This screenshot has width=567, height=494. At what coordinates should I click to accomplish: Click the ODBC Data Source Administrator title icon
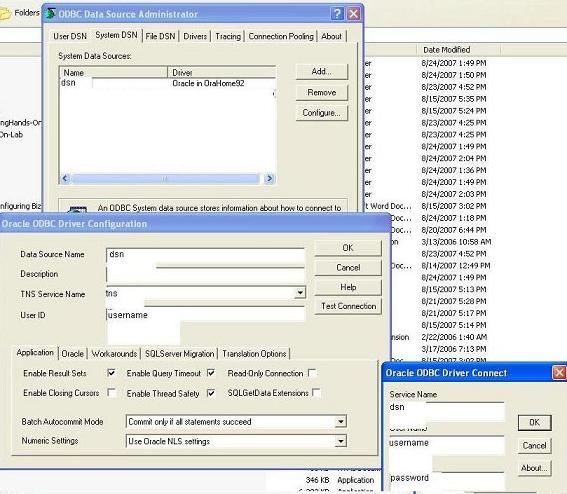(50, 14)
